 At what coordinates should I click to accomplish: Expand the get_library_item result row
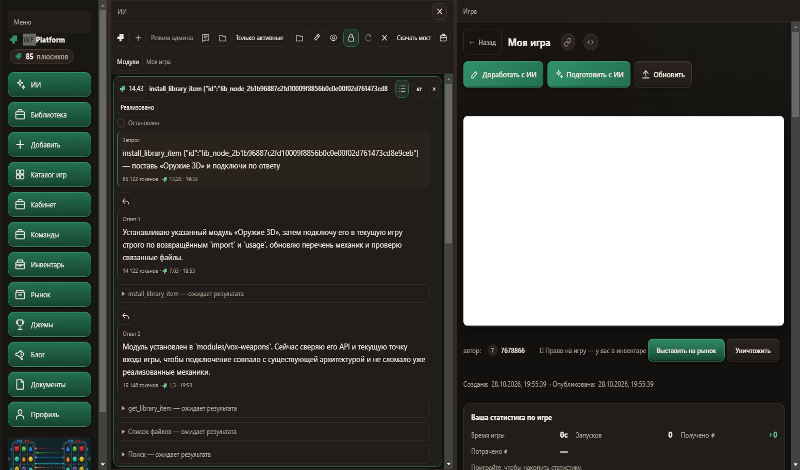273,409
